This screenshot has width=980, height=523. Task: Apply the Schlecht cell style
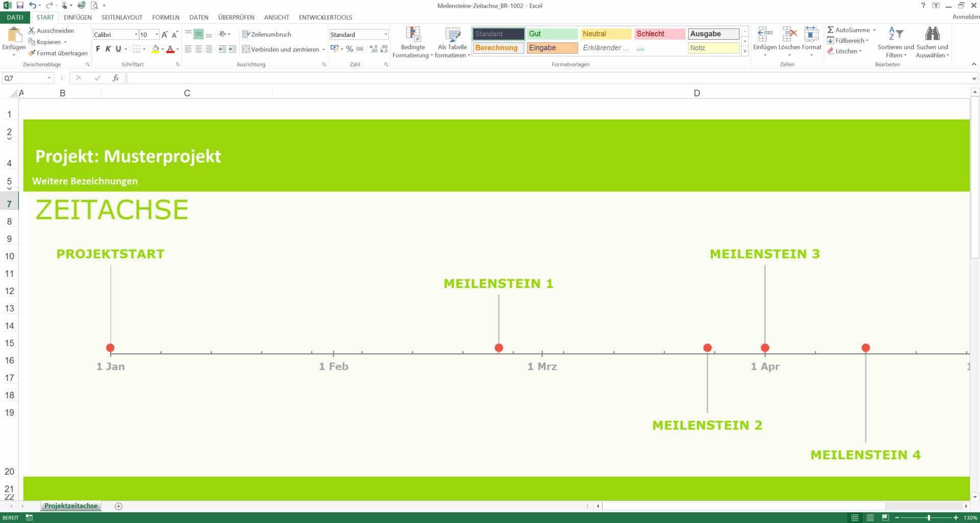(x=659, y=34)
